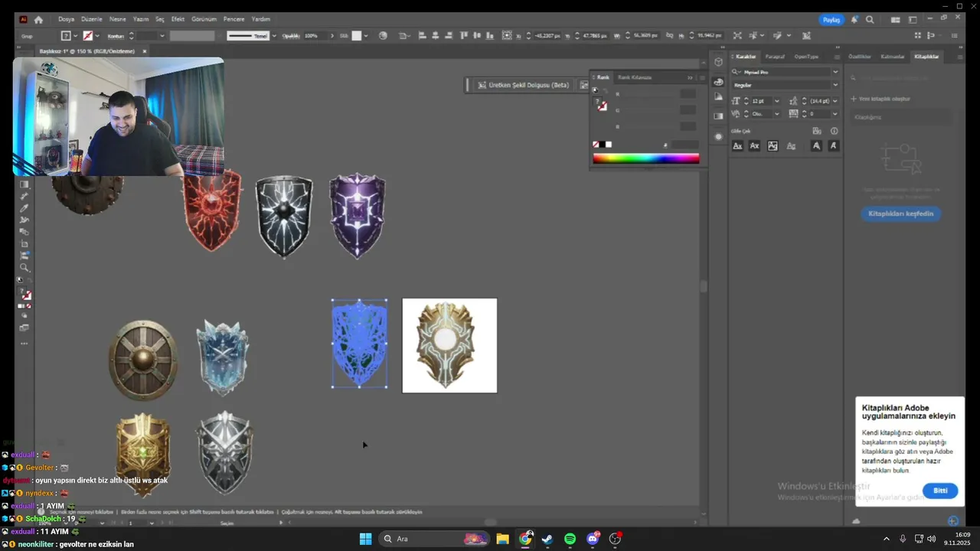The height and width of the screenshot is (551, 980).
Task: Toggle constrain width and height proportions link
Action: point(671,35)
